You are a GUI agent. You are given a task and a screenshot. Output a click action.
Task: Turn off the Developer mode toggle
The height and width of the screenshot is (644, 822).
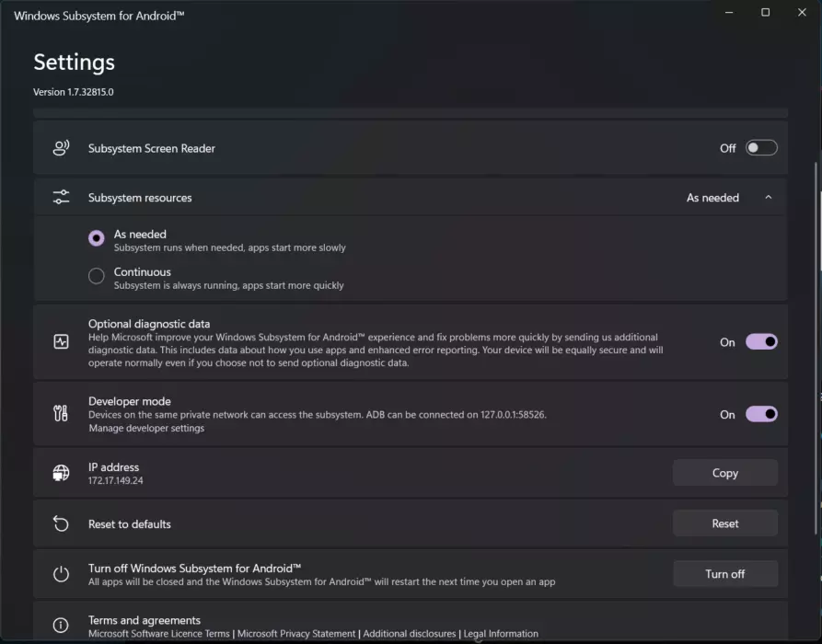(760, 414)
